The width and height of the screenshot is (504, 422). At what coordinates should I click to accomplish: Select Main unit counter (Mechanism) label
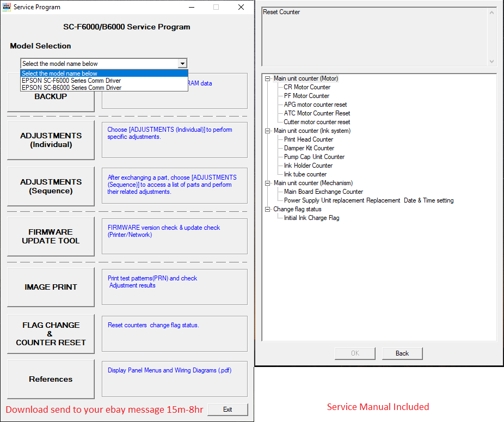point(313,183)
